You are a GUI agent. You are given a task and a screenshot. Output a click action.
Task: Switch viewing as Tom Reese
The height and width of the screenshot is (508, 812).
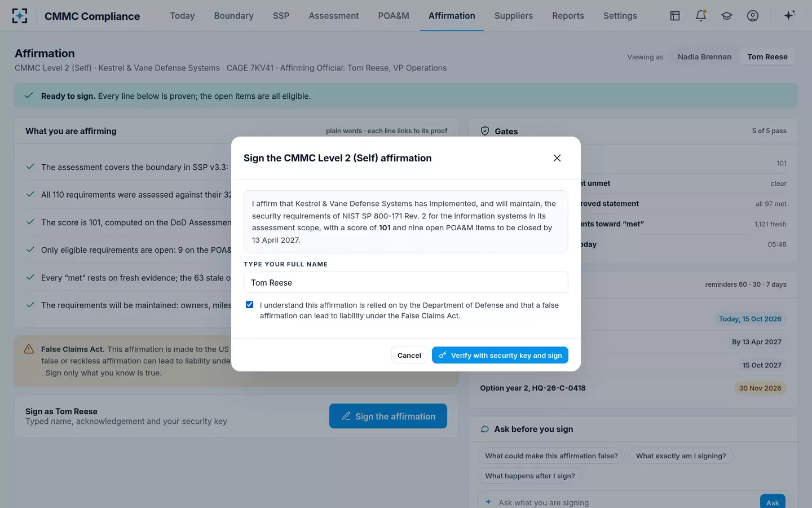767,56
